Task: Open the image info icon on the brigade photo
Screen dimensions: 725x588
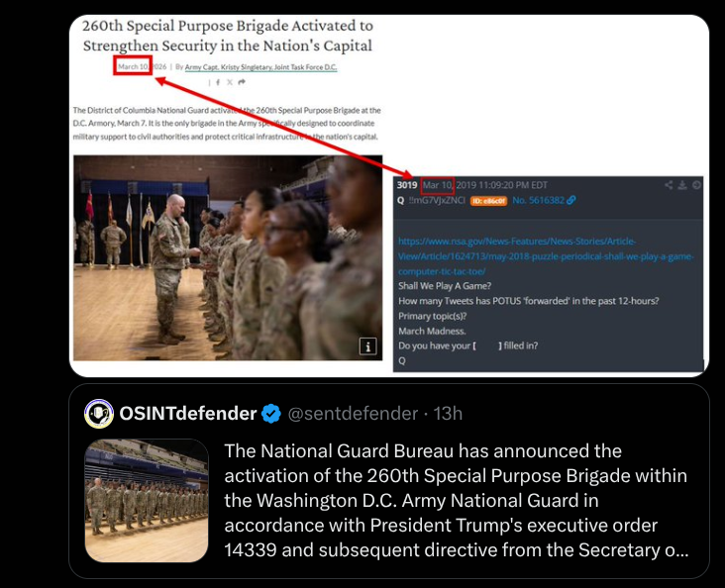Action: [x=368, y=346]
